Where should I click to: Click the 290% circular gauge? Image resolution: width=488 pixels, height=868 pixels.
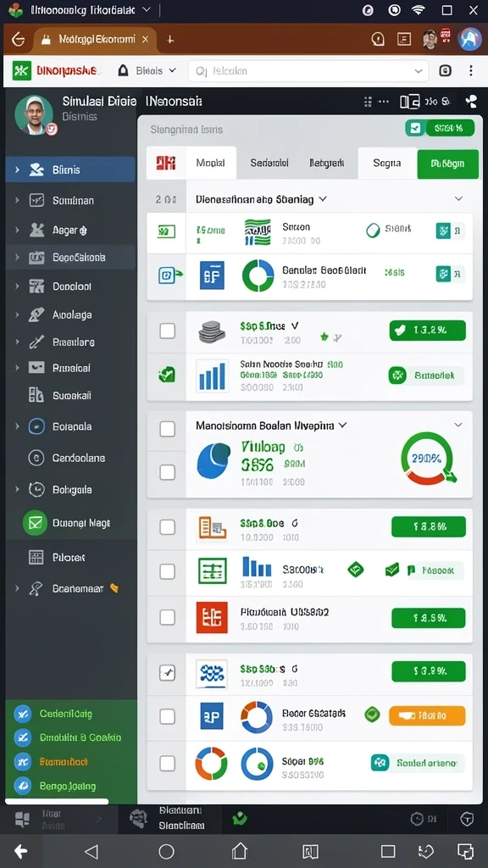pyautogui.click(x=427, y=459)
